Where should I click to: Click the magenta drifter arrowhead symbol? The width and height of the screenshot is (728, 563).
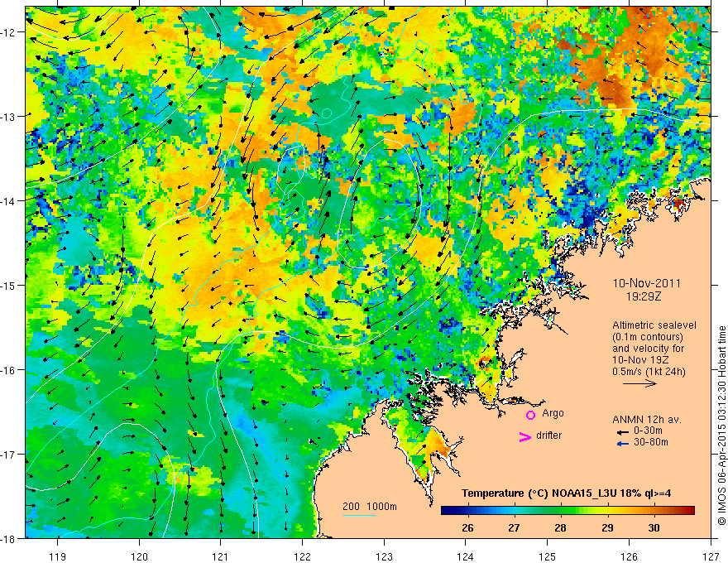click(x=524, y=436)
